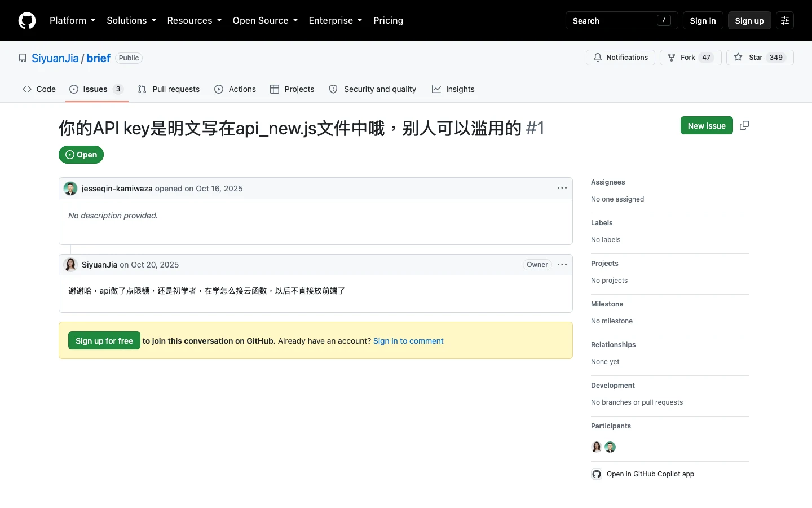This screenshot has height=508, width=812.
Task: Click the Issues count badge 3
Action: [x=118, y=89]
